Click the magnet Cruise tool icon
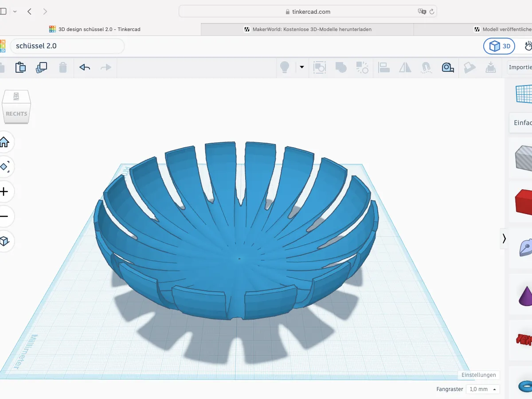 coord(426,67)
